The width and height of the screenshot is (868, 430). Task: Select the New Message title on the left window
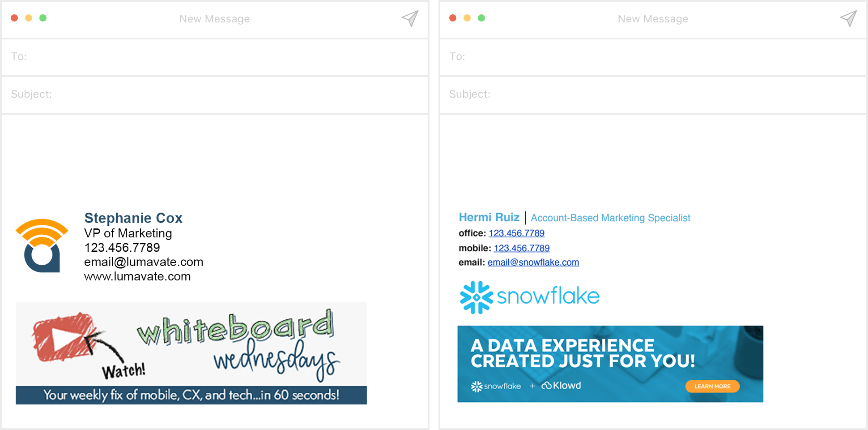point(214,19)
